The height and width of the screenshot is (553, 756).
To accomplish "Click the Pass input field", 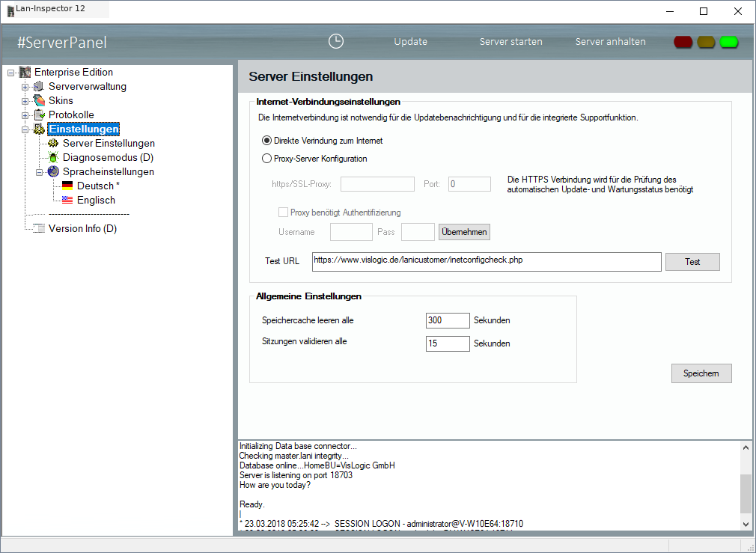I will point(418,232).
